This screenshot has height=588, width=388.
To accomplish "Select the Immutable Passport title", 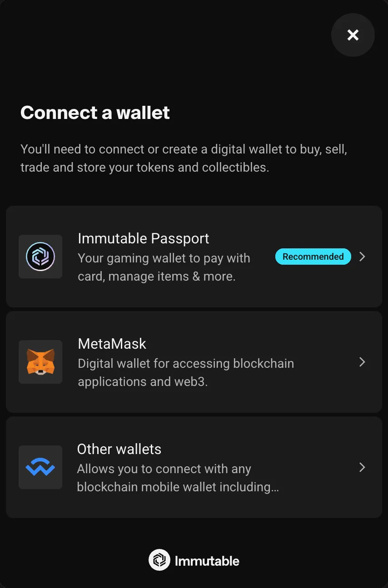I will [x=144, y=238].
